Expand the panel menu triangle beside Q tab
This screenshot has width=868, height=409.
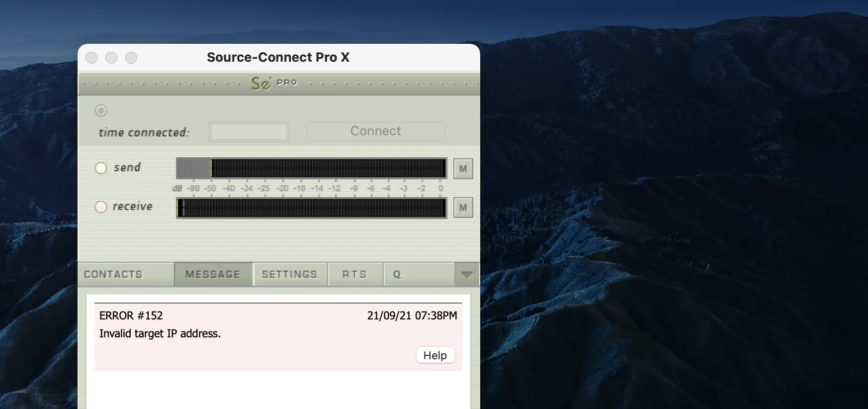[467, 274]
